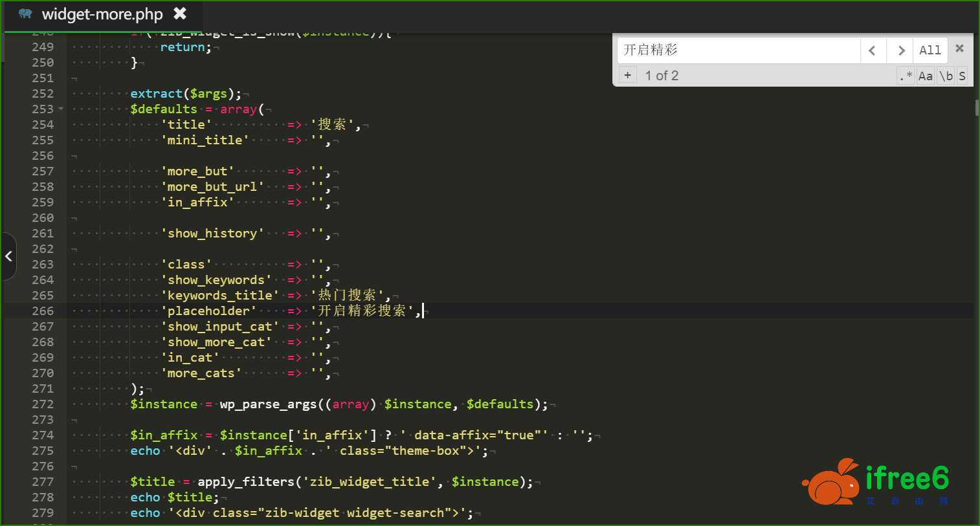
Task: Toggle case sensitive search
Action: [x=926, y=76]
